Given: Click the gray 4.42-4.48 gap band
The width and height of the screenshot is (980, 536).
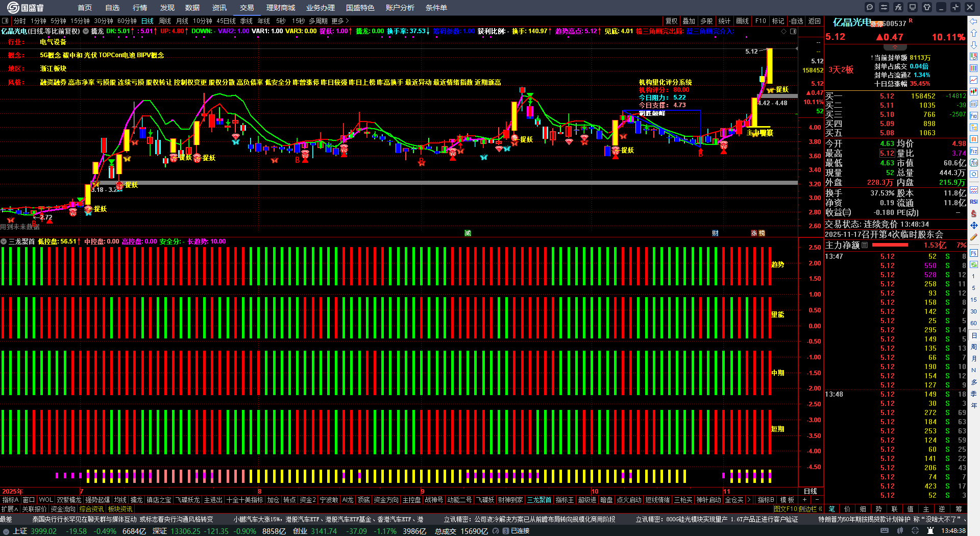Looking at the screenshot, I should pos(777,96).
